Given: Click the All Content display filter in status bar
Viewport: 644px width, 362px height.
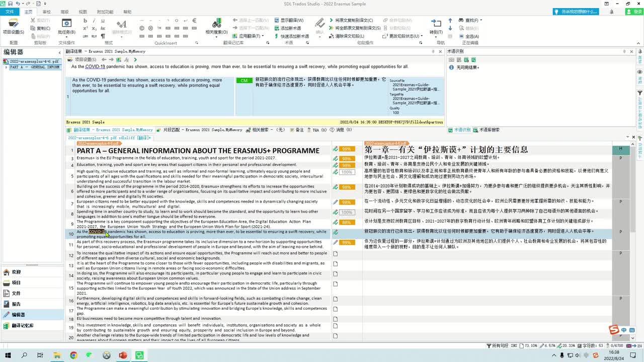Looking at the screenshot, I should coord(497,346).
